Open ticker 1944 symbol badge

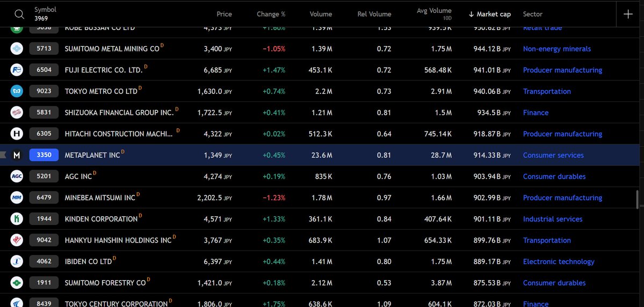44,219
